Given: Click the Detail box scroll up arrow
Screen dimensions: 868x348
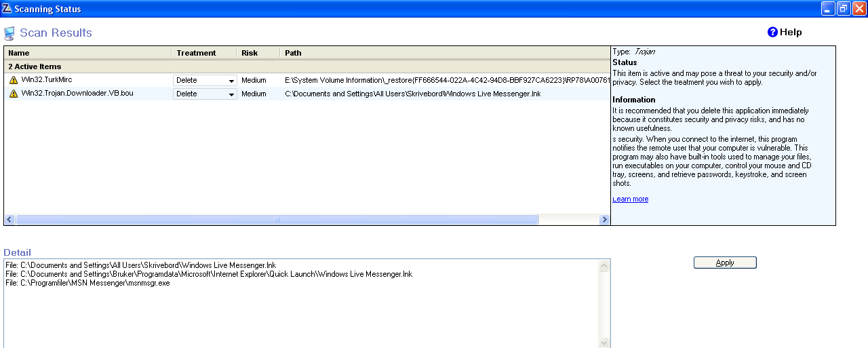Looking at the screenshot, I should (x=604, y=265).
